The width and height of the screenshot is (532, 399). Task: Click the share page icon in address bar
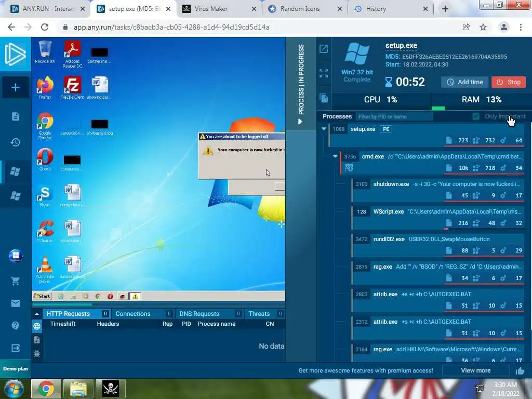pos(466,27)
